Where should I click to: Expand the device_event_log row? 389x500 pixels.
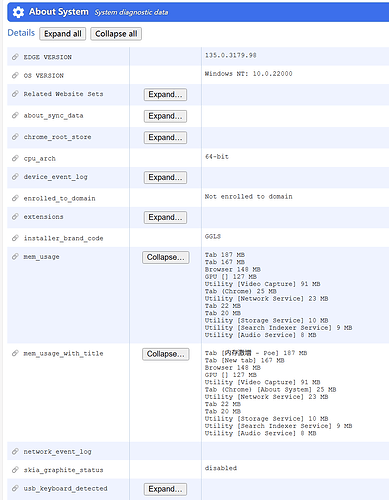click(165, 177)
